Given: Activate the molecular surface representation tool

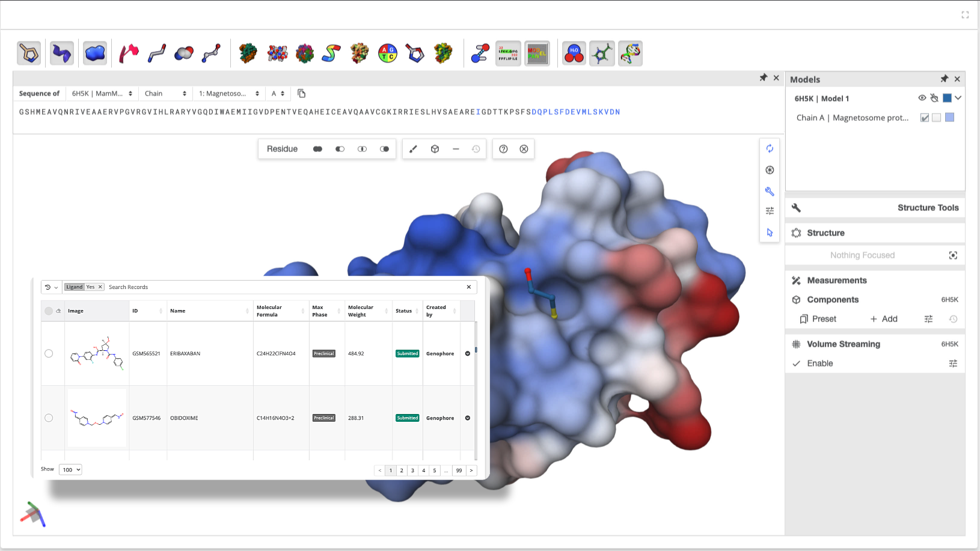Looking at the screenshot, I should tap(94, 53).
